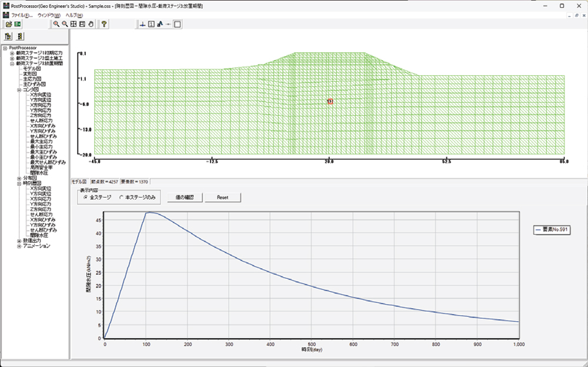Select Z方向応力 under コンタ図
Image resolution: width=588 pixels, height=367 pixels.
41,116
